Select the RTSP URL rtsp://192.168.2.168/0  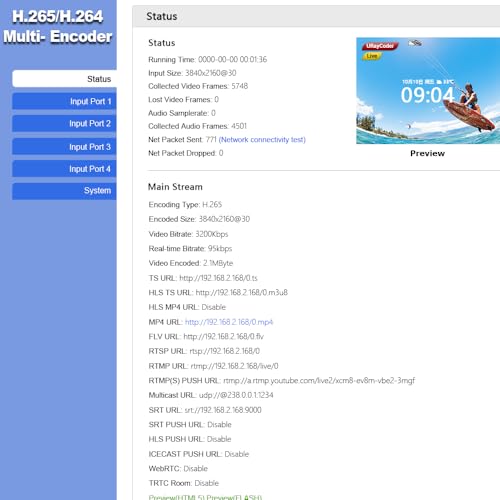(224, 351)
